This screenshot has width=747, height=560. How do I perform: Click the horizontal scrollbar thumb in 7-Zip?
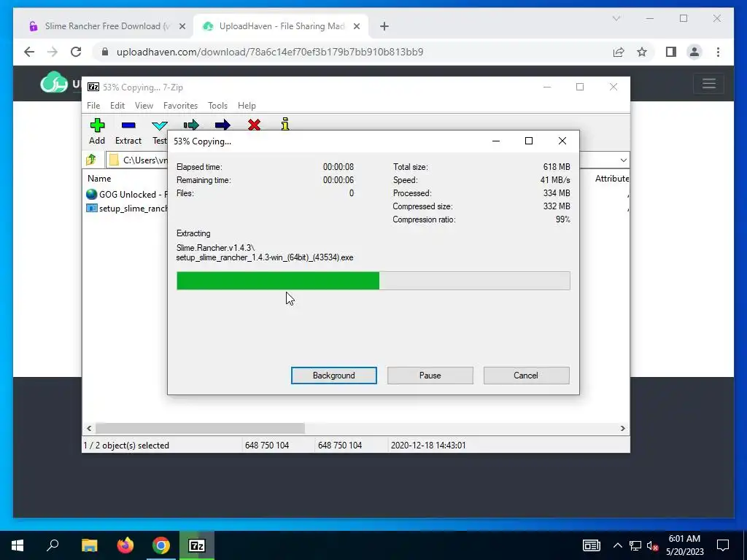click(200, 428)
